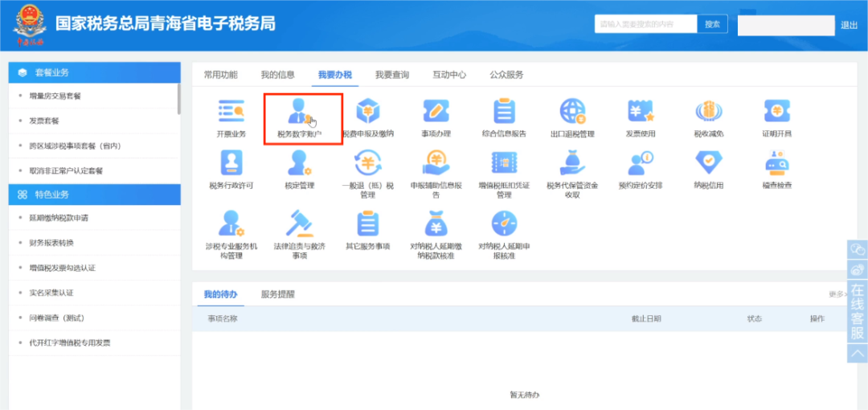Open 发票套餐 in sidebar

[x=44, y=121]
